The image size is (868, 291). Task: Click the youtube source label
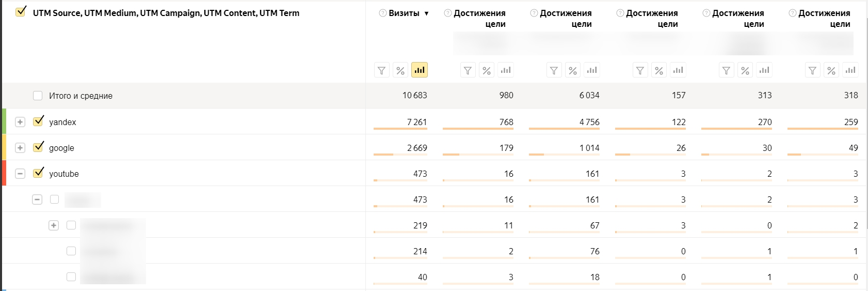coord(64,174)
